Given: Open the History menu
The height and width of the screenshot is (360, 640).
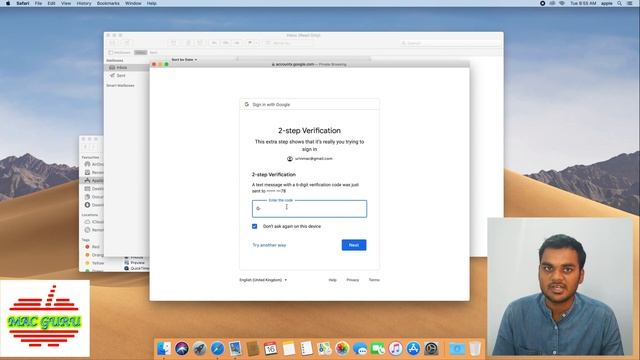Looking at the screenshot, I should (x=84, y=3).
